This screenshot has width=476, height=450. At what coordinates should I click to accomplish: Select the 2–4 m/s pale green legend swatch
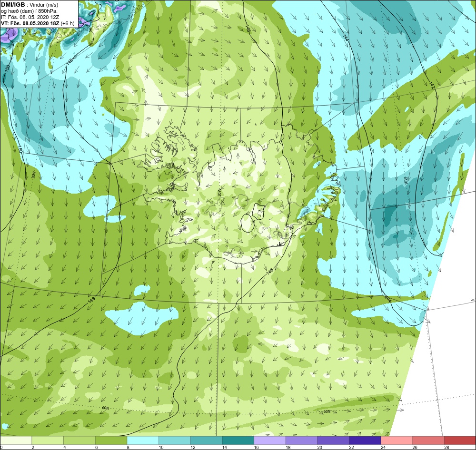pos(47,440)
